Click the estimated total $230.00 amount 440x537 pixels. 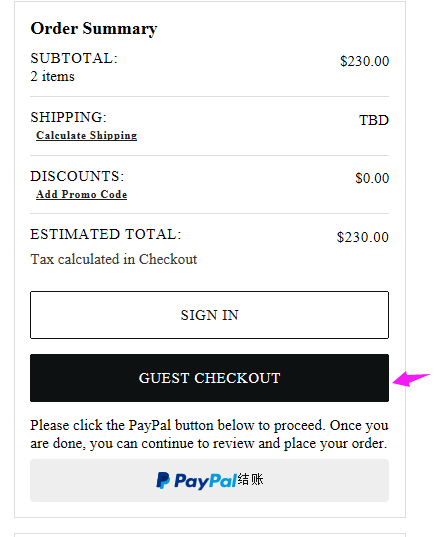tap(363, 237)
